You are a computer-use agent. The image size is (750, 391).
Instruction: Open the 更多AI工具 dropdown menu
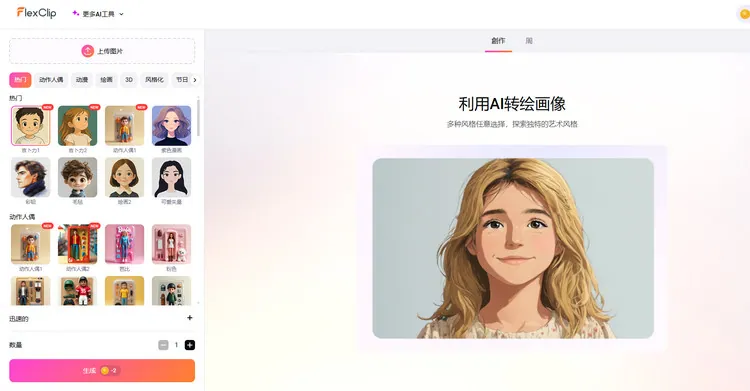[x=98, y=14]
